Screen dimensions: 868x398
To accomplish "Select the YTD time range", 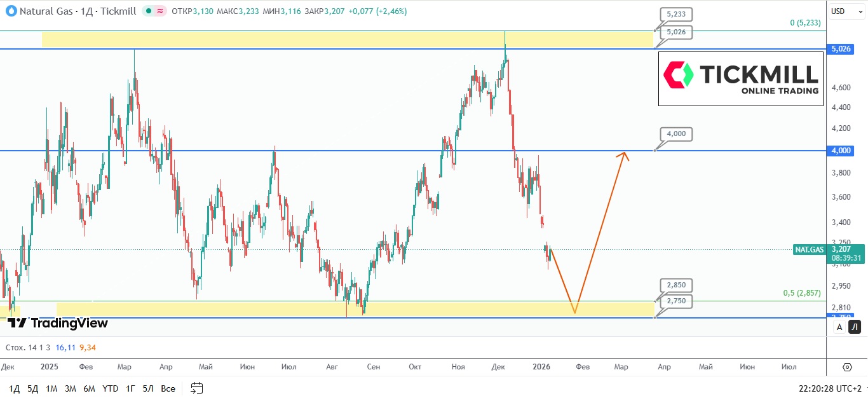I will click(110, 388).
